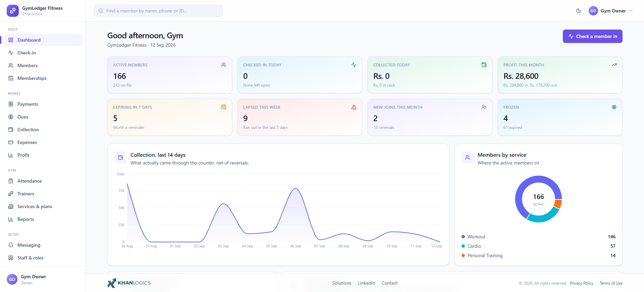Screen dimensions: 644x292
Task: Toggle dark mode with the moon icon
Action: pos(579,11)
